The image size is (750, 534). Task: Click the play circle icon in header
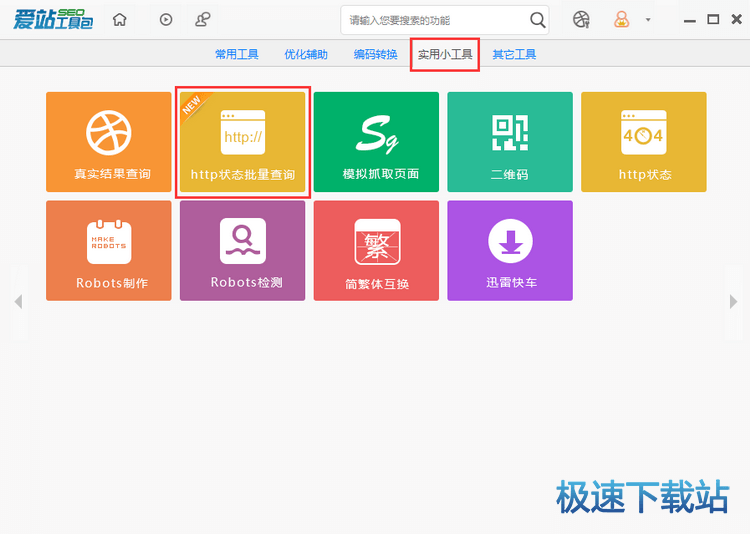(166, 20)
